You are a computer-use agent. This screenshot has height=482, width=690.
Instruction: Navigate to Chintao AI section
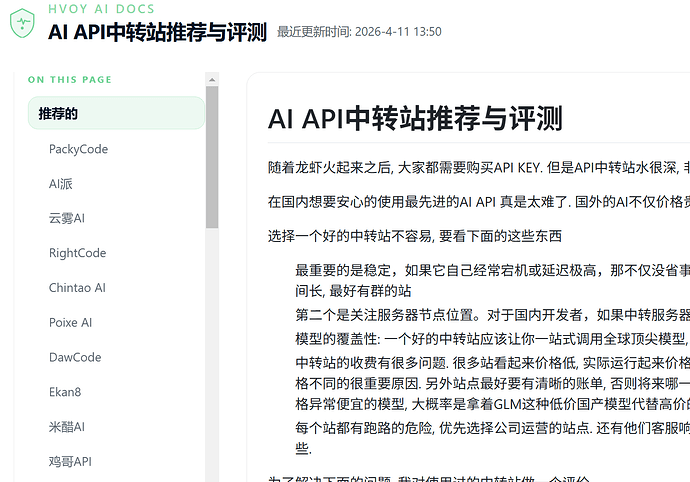[77, 287]
